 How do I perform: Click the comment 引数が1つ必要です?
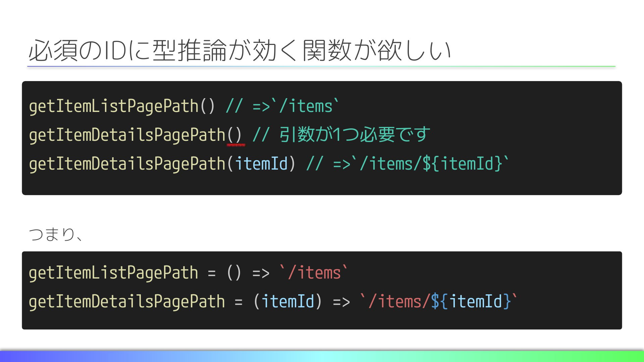[355, 134]
